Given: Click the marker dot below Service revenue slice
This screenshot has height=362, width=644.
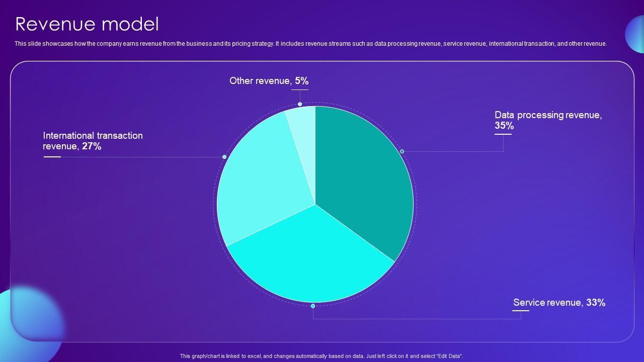Looking at the screenshot, I should tap(313, 306).
